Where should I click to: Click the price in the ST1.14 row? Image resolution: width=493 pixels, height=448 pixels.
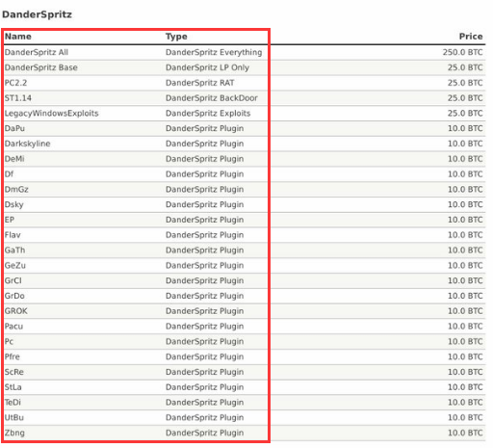click(x=465, y=98)
